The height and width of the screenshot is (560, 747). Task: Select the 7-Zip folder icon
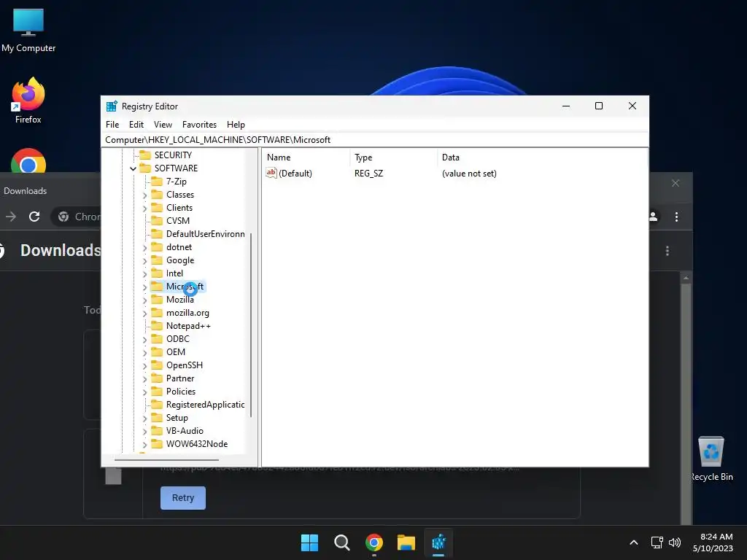(x=157, y=182)
